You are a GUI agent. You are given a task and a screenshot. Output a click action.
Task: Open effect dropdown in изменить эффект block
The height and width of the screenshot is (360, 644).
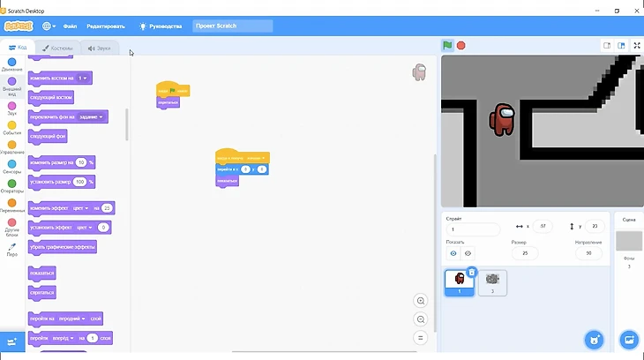tap(80, 208)
